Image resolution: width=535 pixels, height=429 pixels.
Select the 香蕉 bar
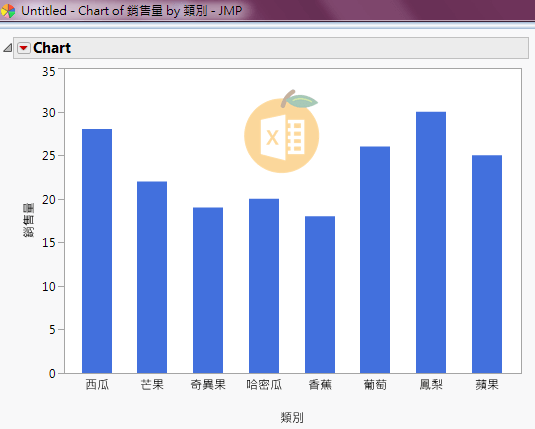pyautogui.click(x=320, y=295)
